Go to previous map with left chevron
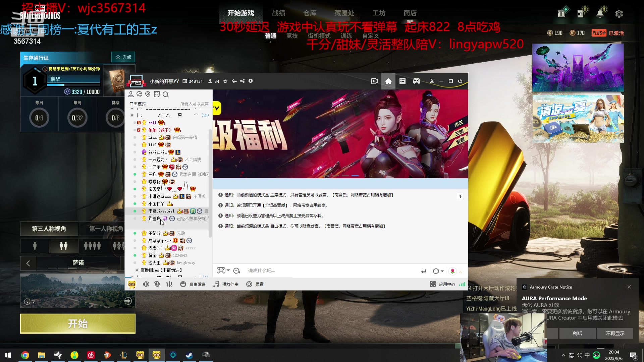644x362 pixels. [x=28, y=263]
